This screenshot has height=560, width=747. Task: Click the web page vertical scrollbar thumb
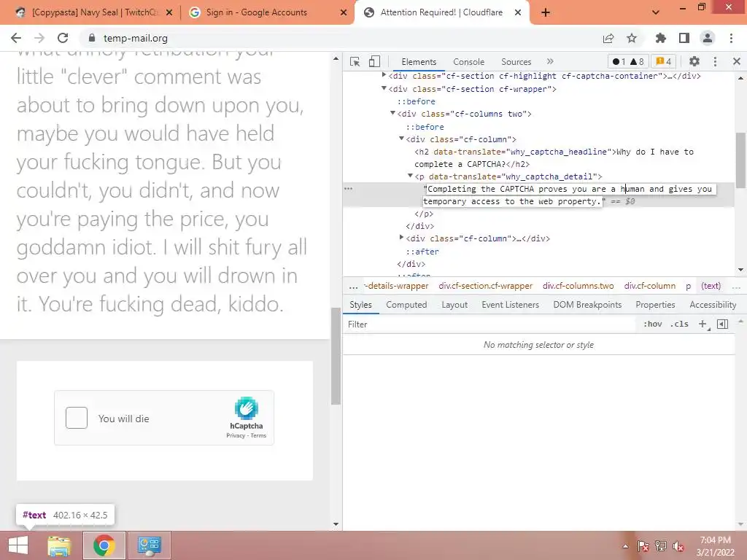pyautogui.click(x=336, y=356)
